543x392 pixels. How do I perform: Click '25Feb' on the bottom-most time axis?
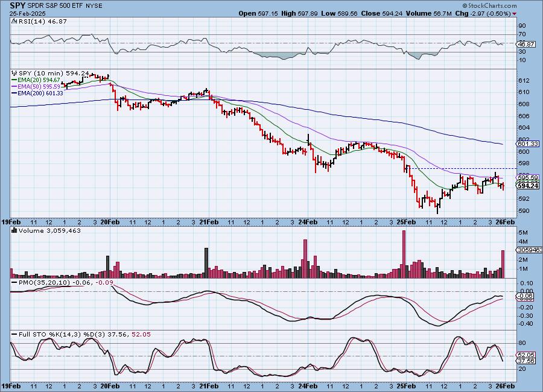click(x=406, y=386)
